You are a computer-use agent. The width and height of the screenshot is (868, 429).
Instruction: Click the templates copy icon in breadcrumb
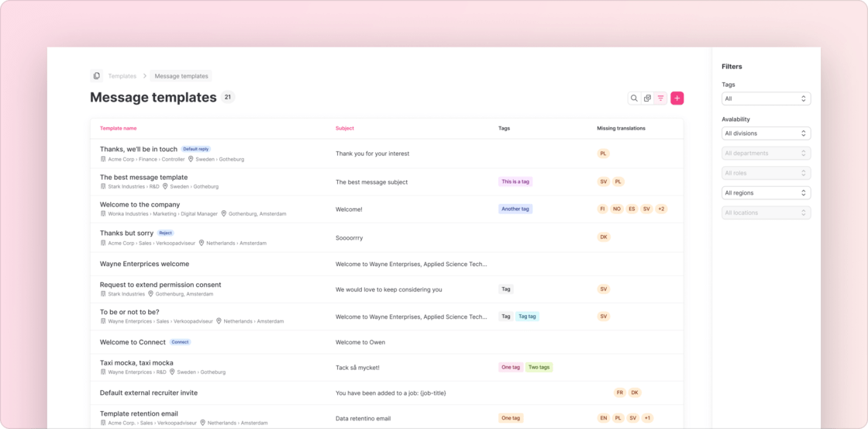click(x=96, y=76)
